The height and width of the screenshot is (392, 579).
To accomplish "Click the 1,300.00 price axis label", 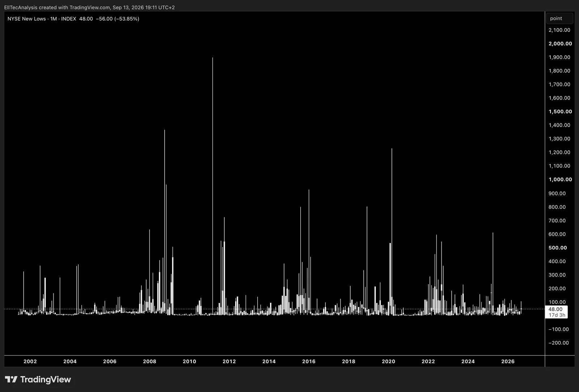I will click(x=559, y=139).
